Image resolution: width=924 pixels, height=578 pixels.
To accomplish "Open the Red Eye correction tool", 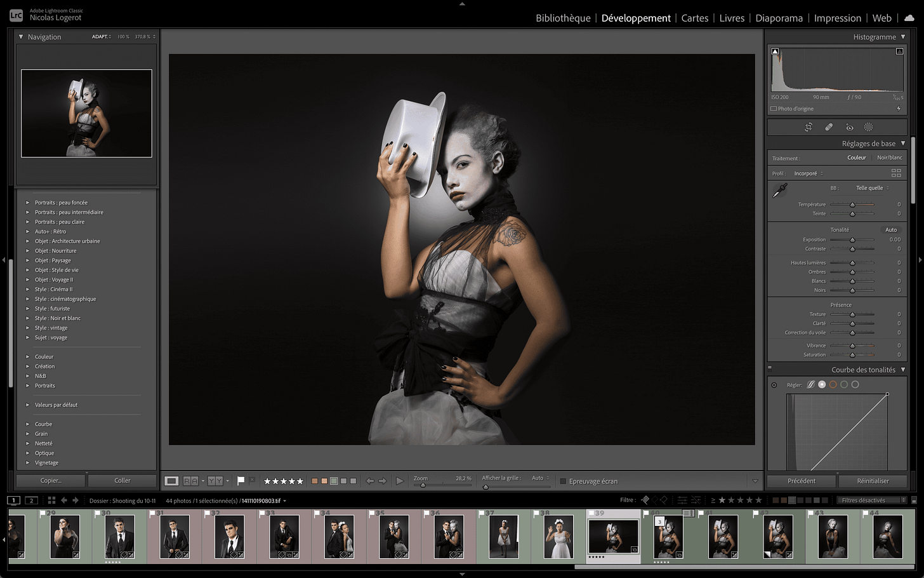I will click(849, 127).
